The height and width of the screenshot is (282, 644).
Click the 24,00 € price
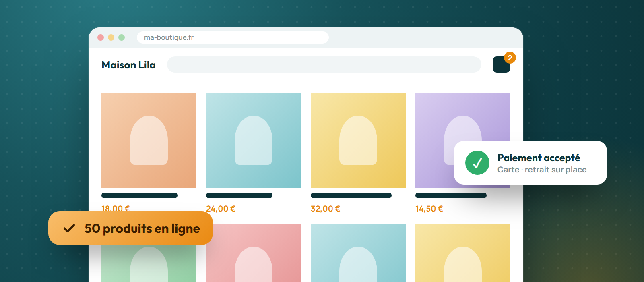click(221, 209)
